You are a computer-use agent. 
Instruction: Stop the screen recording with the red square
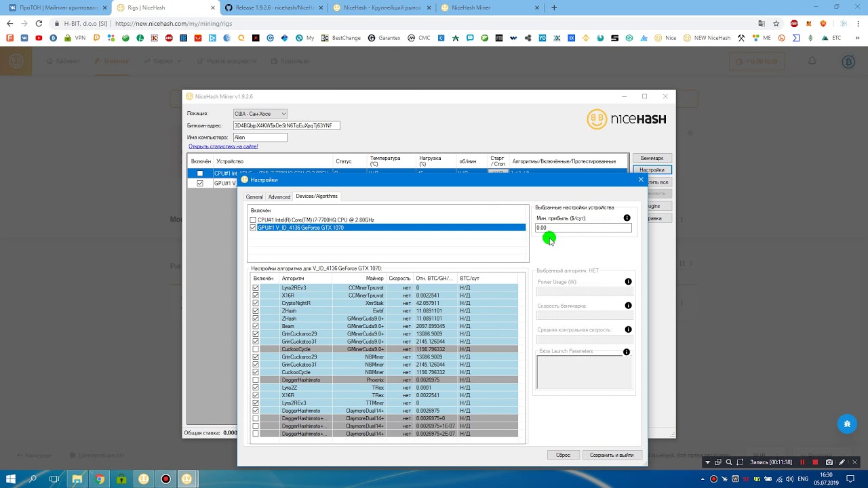(815, 462)
